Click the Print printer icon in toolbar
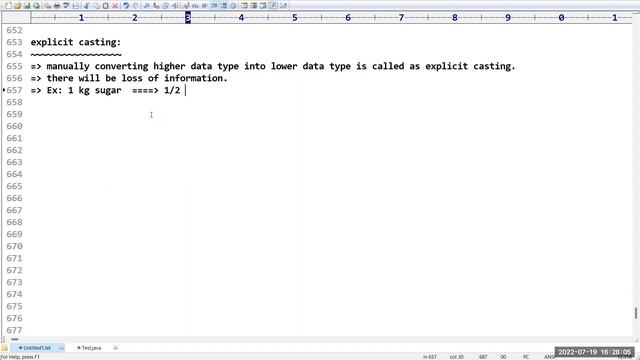The width and height of the screenshot is (640, 360). point(57,6)
